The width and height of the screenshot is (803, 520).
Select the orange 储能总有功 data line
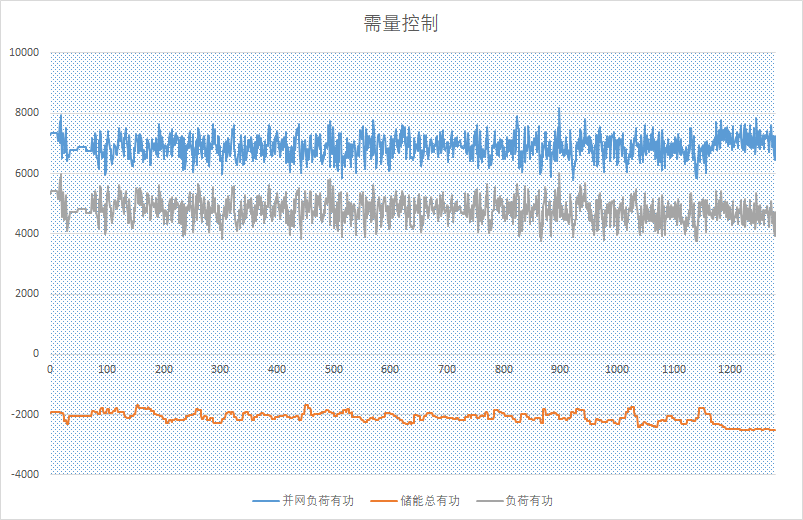(400, 417)
